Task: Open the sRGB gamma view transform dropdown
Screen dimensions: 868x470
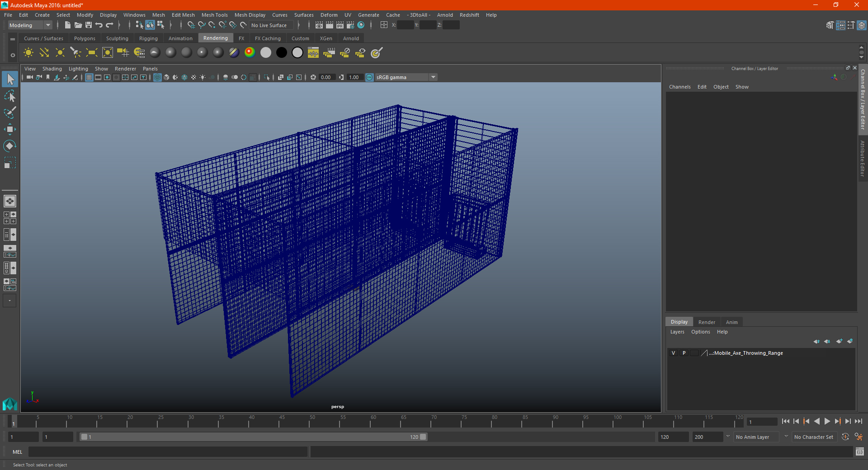Action: [x=406, y=77]
